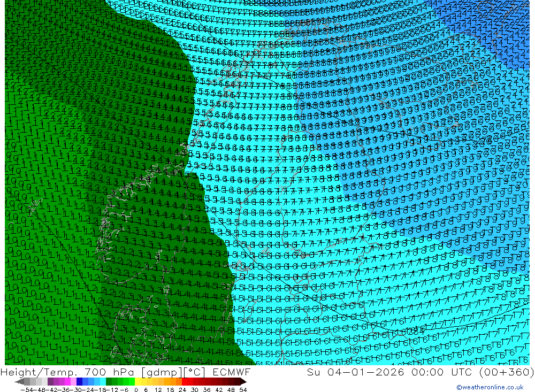This screenshot has width=535, height=392.
Task: Select yellow swatch above the 0 label
Action: [138, 382]
